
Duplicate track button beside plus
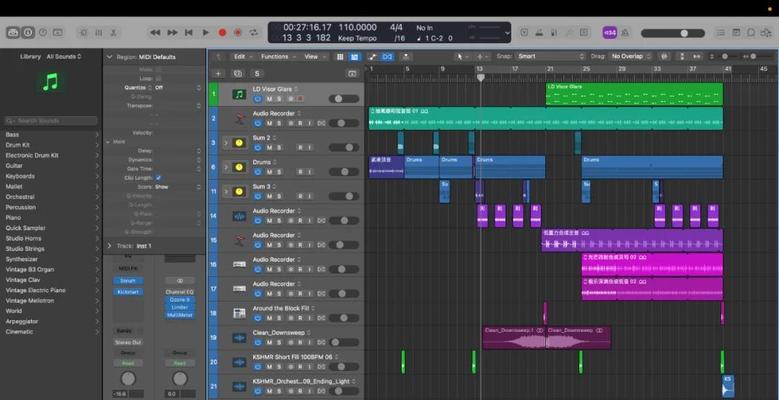[237, 74]
